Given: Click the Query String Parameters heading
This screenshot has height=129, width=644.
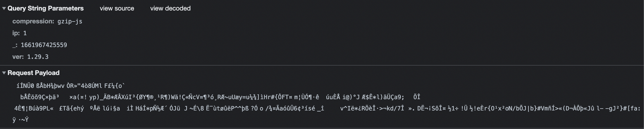Looking at the screenshot, I should point(45,8).
